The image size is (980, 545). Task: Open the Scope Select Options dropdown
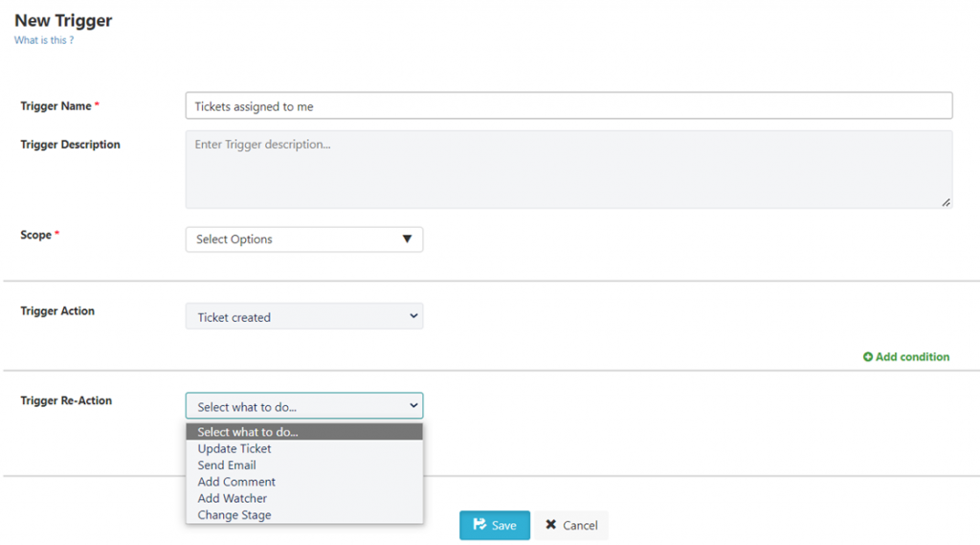coord(304,239)
